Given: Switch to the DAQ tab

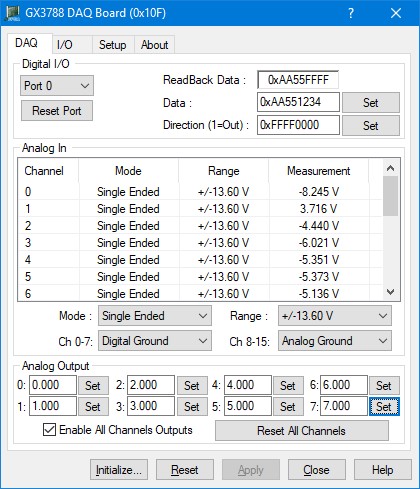Looking at the screenshot, I should tap(29, 43).
